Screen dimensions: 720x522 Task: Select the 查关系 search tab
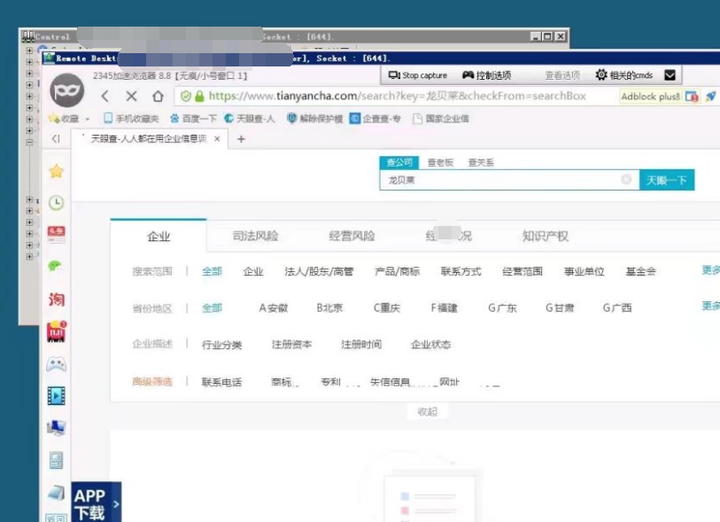click(481, 163)
